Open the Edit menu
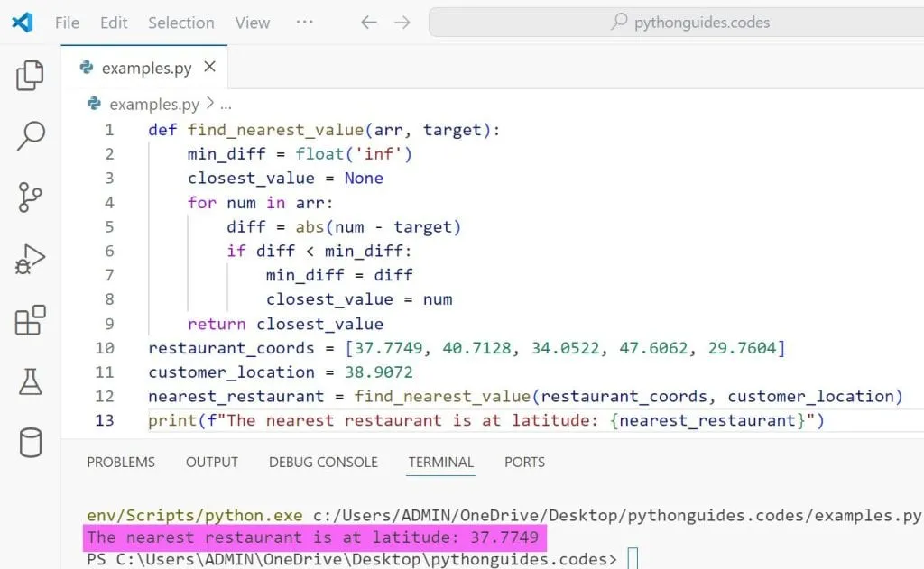This screenshot has width=924, height=569. click(114, 23)
